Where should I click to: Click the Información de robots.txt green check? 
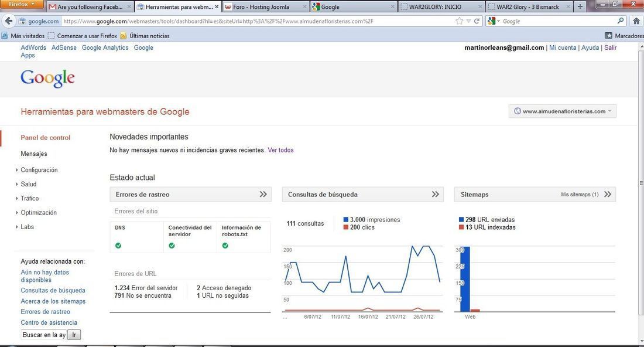coord(225,246)
